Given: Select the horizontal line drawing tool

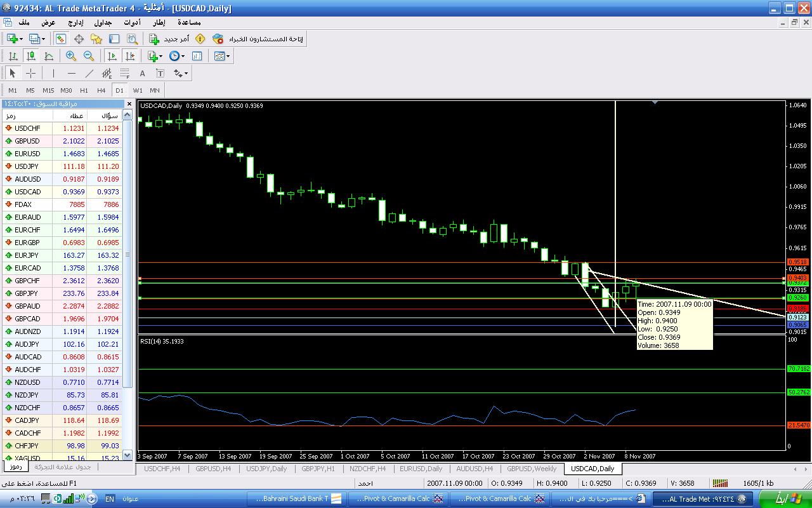Looking at the screenshot, I should [71, 73].
